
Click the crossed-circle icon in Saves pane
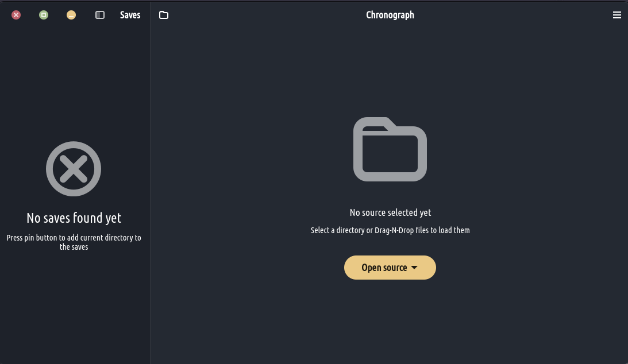click(74, 169)
